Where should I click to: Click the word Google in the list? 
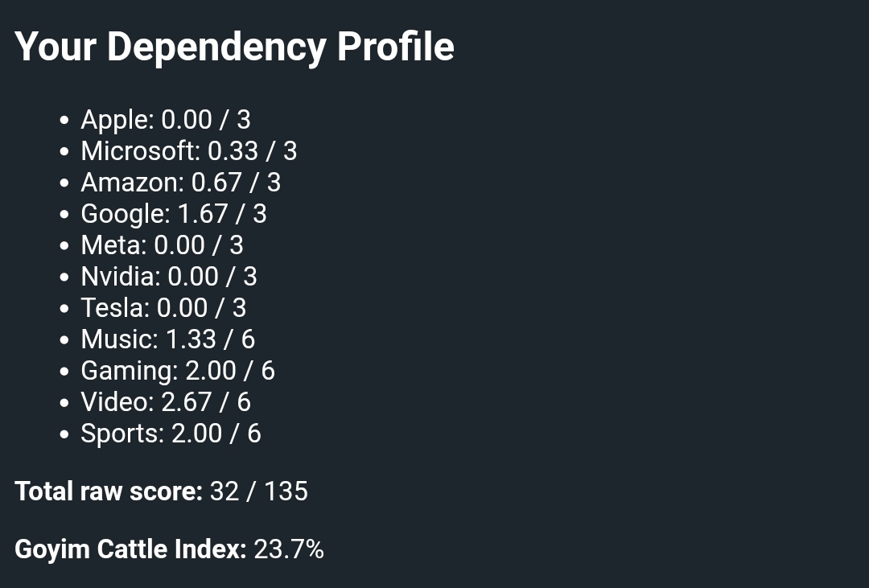(x=124, y=214)
